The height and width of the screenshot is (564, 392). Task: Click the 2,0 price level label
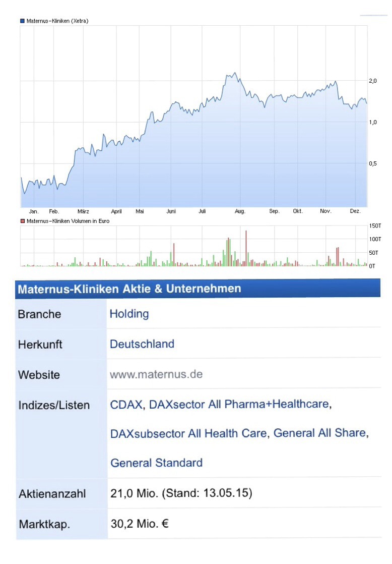(373, 81)
